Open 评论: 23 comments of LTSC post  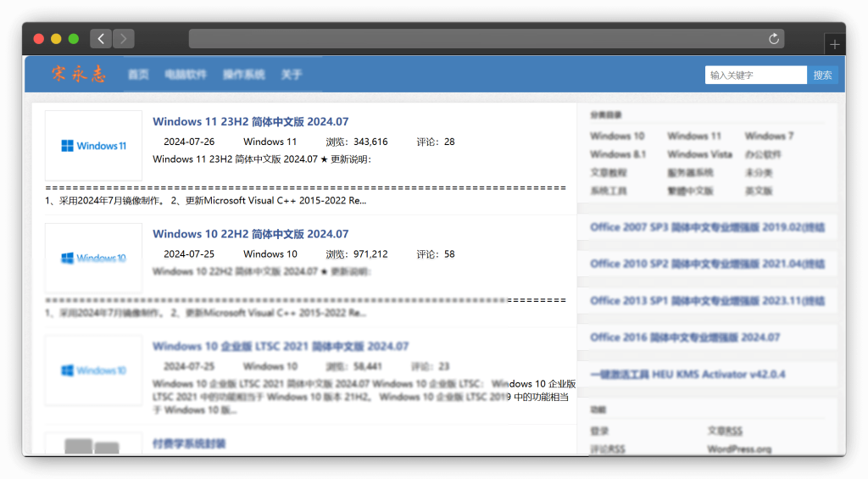(430, 366)
